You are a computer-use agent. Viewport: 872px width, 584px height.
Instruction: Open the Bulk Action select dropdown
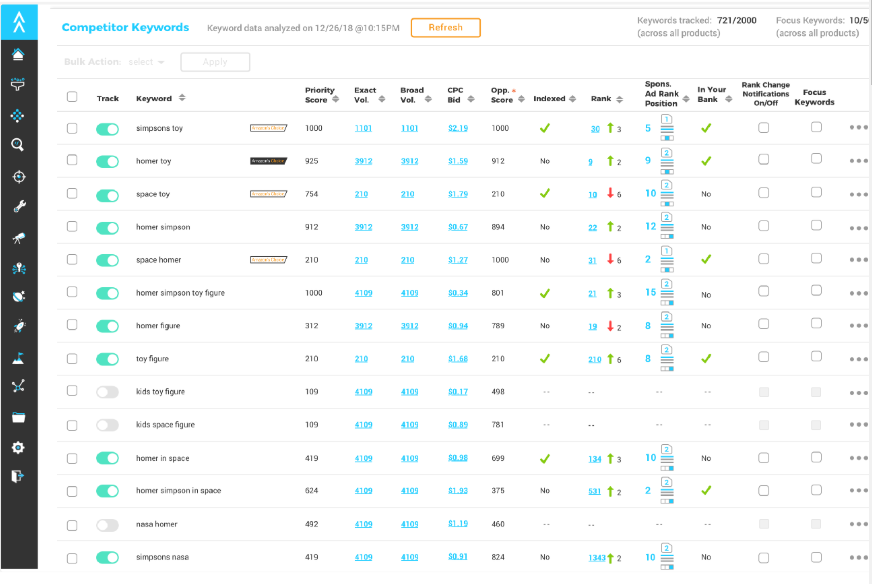(146, 62)
